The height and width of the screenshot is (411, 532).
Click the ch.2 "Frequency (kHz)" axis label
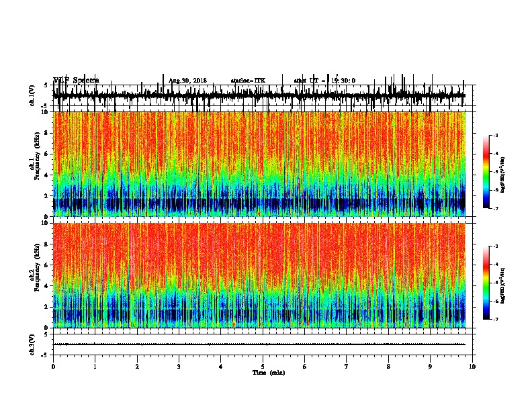click(37, 267)
